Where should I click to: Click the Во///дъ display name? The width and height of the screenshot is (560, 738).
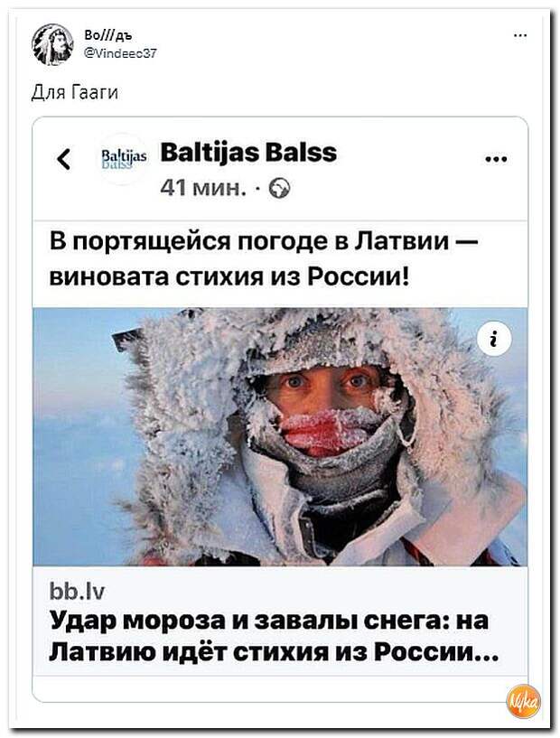pyautogui.click(x=108, y=35)
